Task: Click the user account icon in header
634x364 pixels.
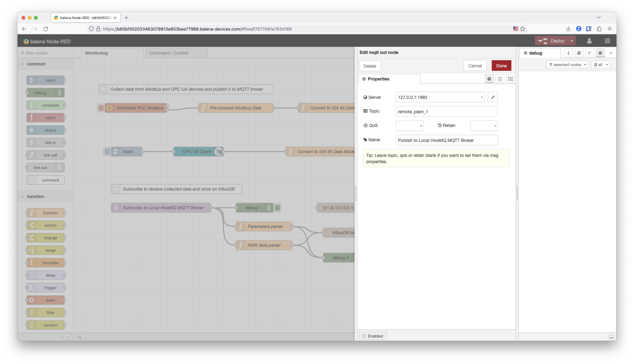Action: pos(589,41)
